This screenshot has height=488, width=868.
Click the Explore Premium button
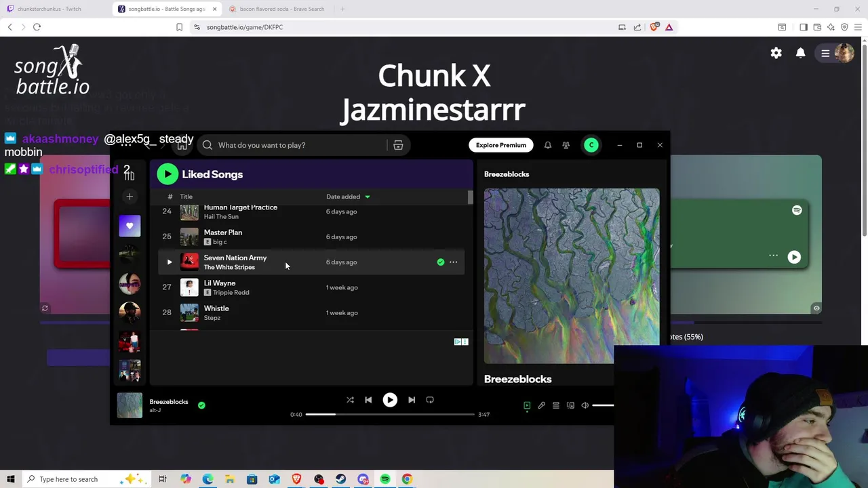pyautogui.click(x=500, y=145)
